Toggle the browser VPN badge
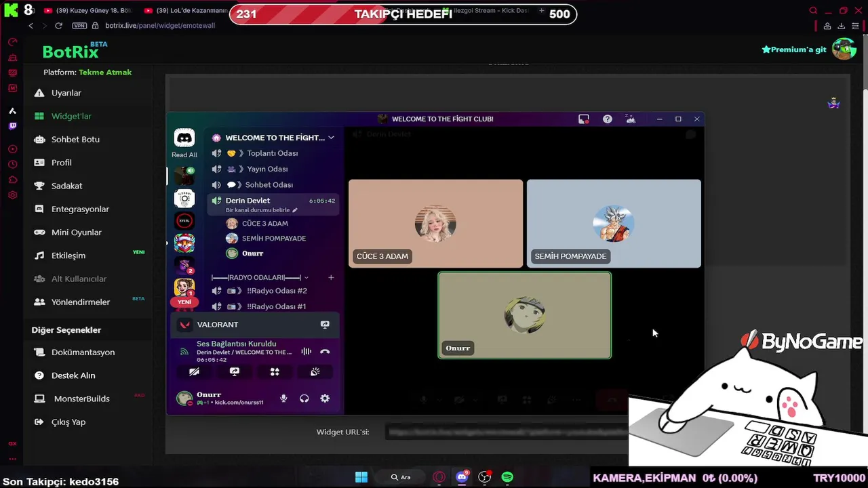Image resolution: width=868 pixels, height=488 pixels. click(x=79, y=26)
